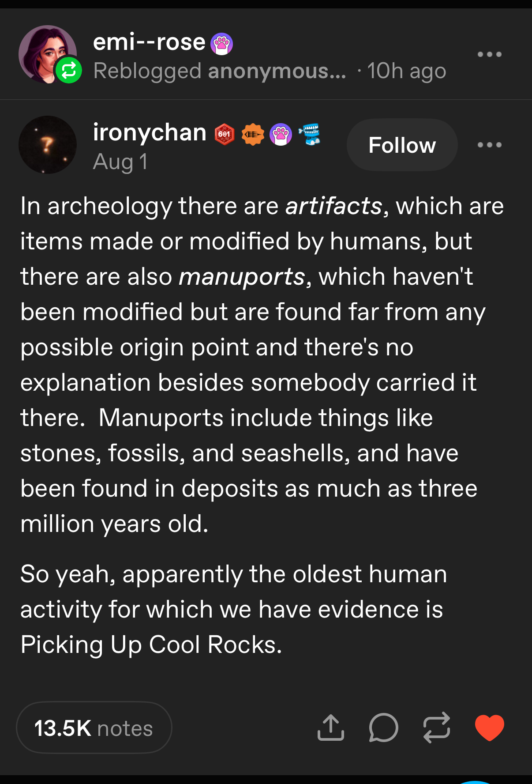This screenshot has width=532, height=784.
Task: Open the reblogged-from anonymous blog link
Action: coord(277,71)
